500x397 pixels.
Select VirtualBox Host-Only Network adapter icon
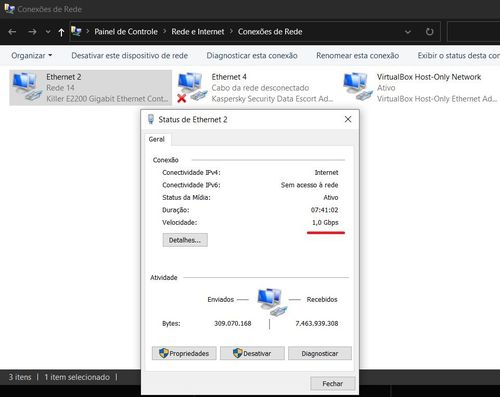click(358, 86)
